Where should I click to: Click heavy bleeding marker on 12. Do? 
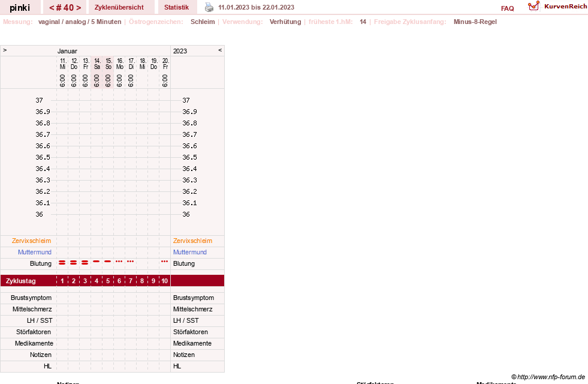tap(74, 262)
